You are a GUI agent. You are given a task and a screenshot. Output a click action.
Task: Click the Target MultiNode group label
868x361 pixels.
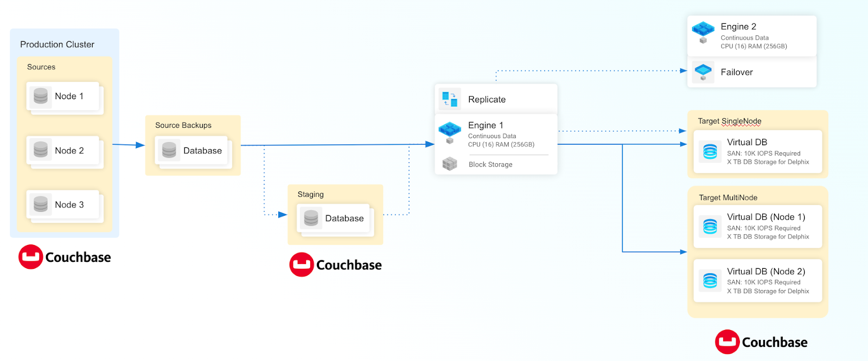728,198
